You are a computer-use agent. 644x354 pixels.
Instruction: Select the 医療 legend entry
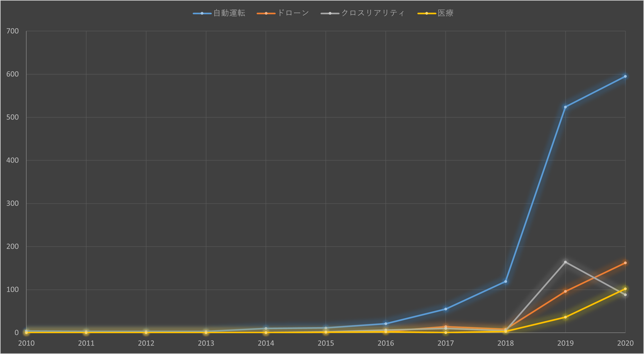[445, 13]
